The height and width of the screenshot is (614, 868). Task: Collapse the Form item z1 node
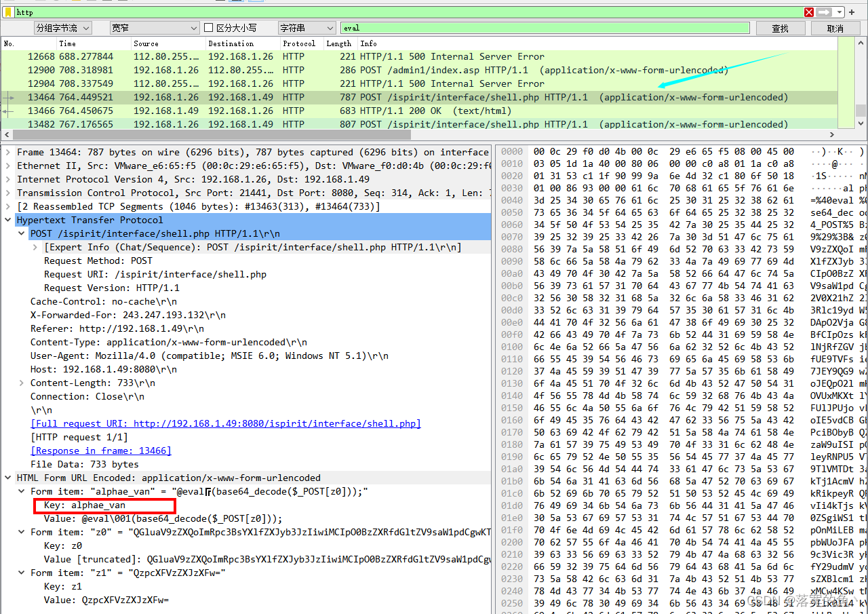click(x=22, y=573)
